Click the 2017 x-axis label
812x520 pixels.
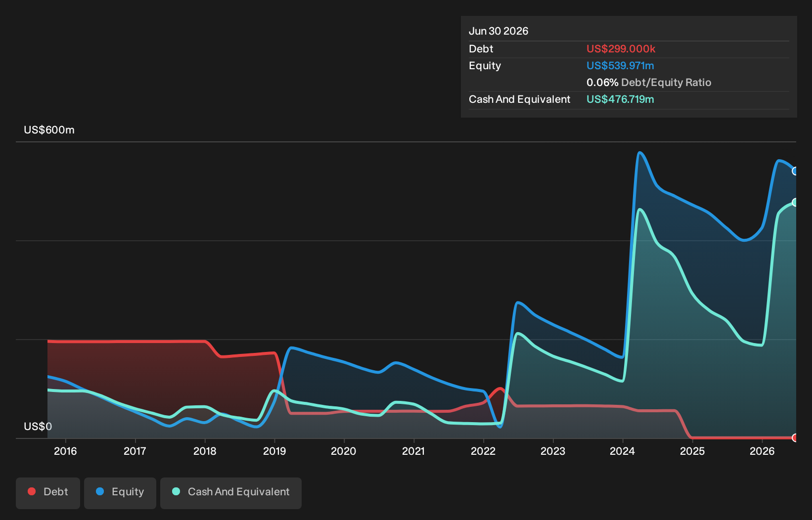pyautogui.click(x=135, y=451)
